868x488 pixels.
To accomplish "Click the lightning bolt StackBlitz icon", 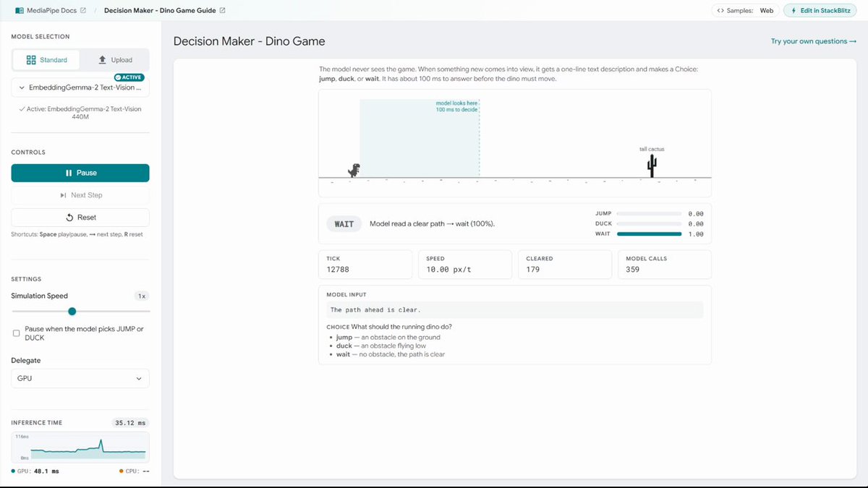I will click(x=793, y=11).
